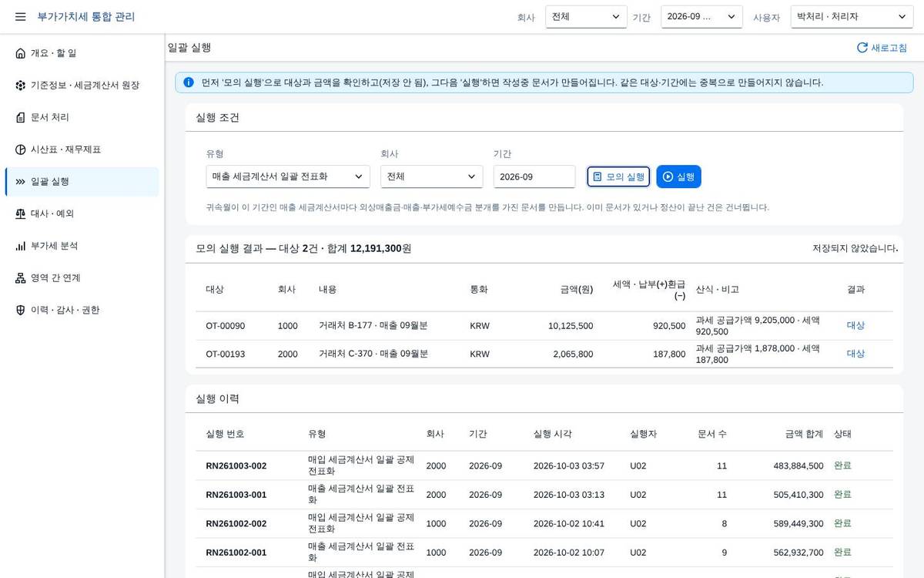Focus the 기간 input field with 2026-09
Viewport: 924px width, 578px height.
coord(534,176)
